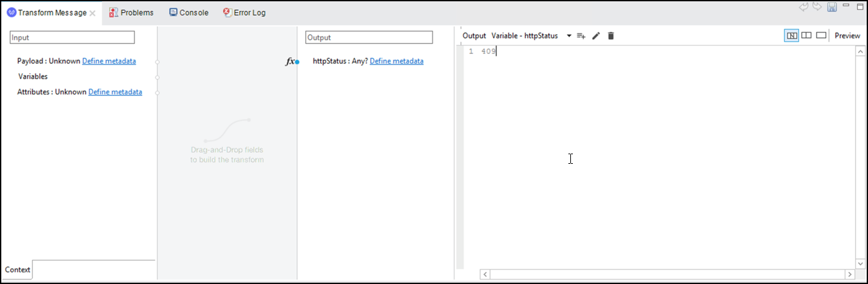Select the Payload : Unknown text
This screenshot has width=868, height=284.
click(x=49, y=61)
